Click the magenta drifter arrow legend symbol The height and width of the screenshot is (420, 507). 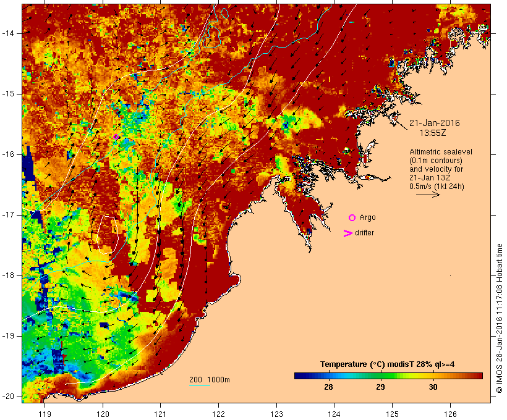tap(347, 233)
